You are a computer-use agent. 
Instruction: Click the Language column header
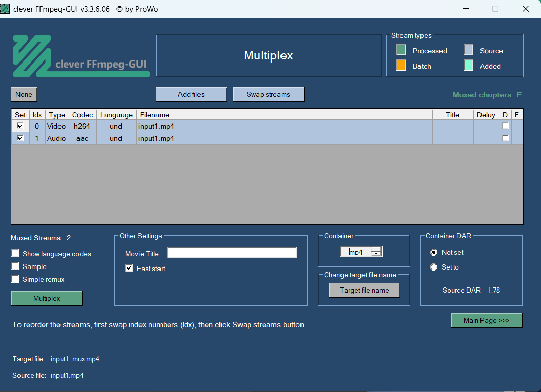[116, 115]
